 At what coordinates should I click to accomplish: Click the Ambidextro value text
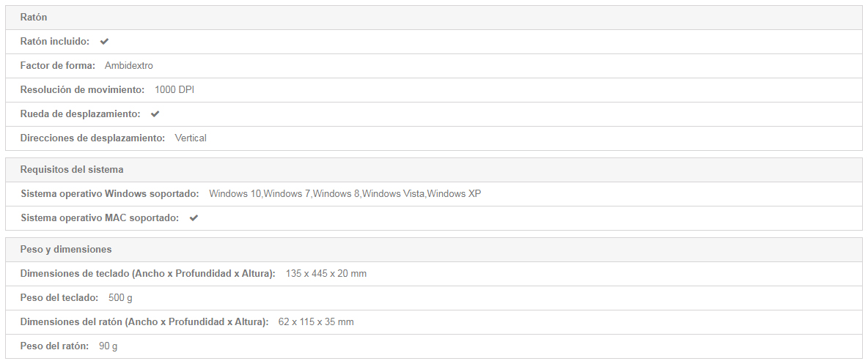(x=129, y=66)
